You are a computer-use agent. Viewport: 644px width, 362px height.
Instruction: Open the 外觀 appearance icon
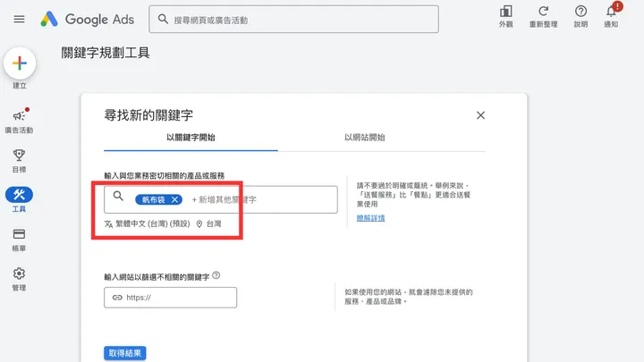[x=506, y=16]
